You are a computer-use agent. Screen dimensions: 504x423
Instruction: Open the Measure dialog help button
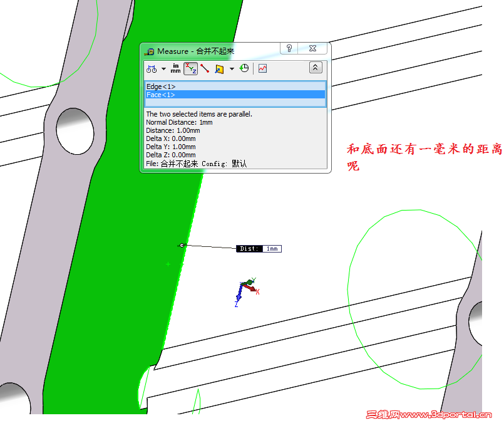289,49
